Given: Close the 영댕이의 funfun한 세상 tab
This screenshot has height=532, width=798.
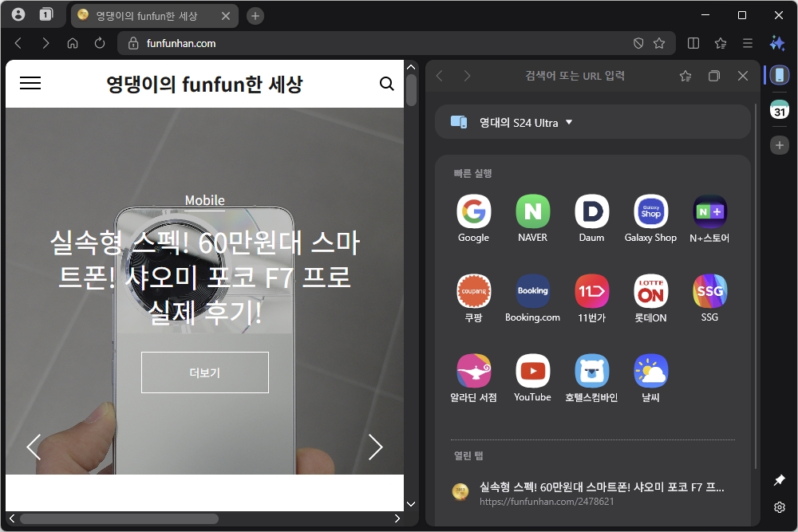Looking at the screenshot, I should pyautogui.click(x=226, y=16).
